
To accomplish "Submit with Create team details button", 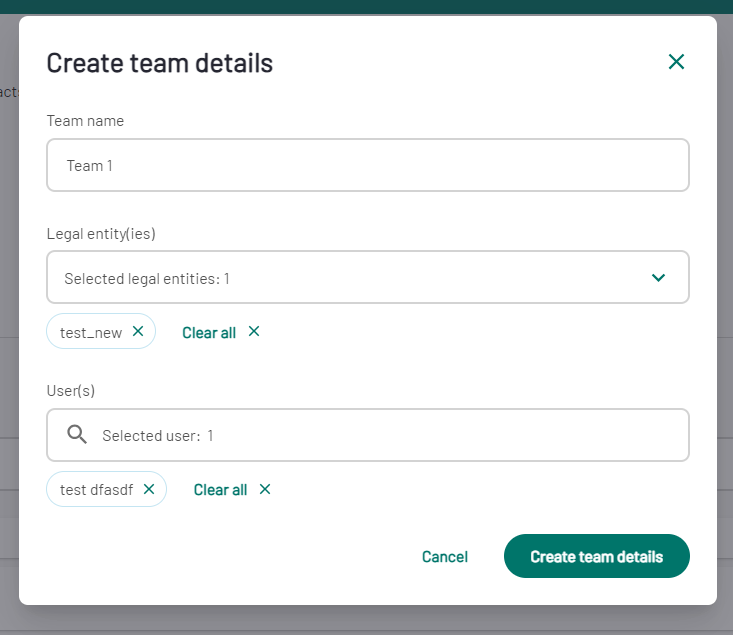I will pos(596,556).
